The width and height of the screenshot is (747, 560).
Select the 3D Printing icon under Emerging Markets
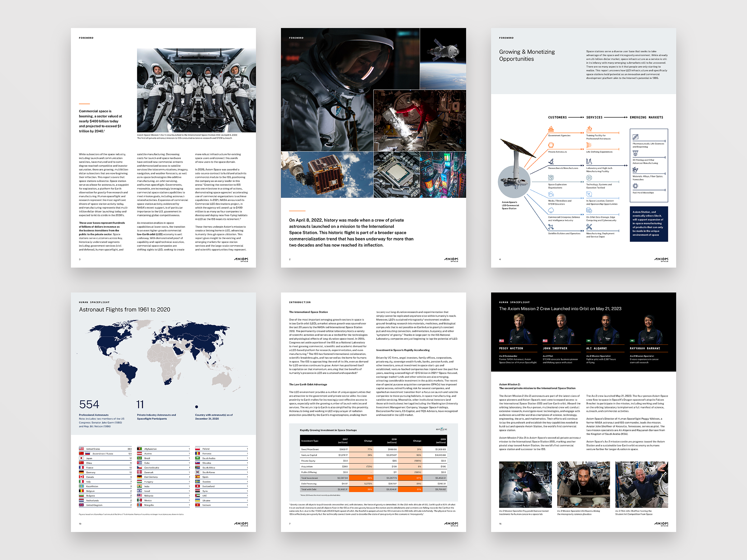point(636,154)
